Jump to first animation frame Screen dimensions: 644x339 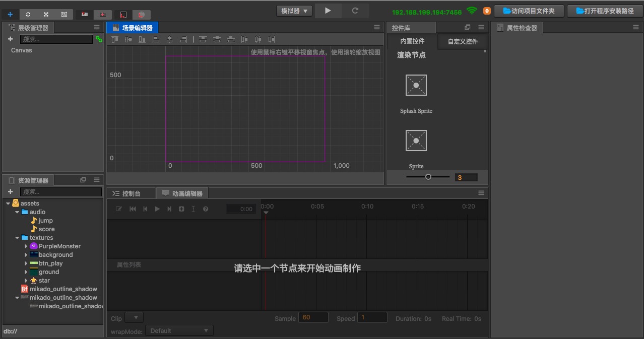pos(133,209)
